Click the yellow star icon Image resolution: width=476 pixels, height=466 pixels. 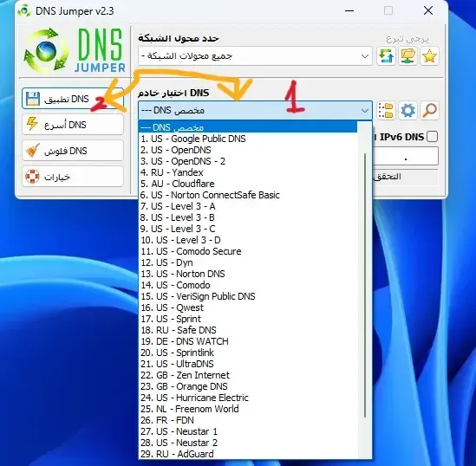tap(429, 56)
